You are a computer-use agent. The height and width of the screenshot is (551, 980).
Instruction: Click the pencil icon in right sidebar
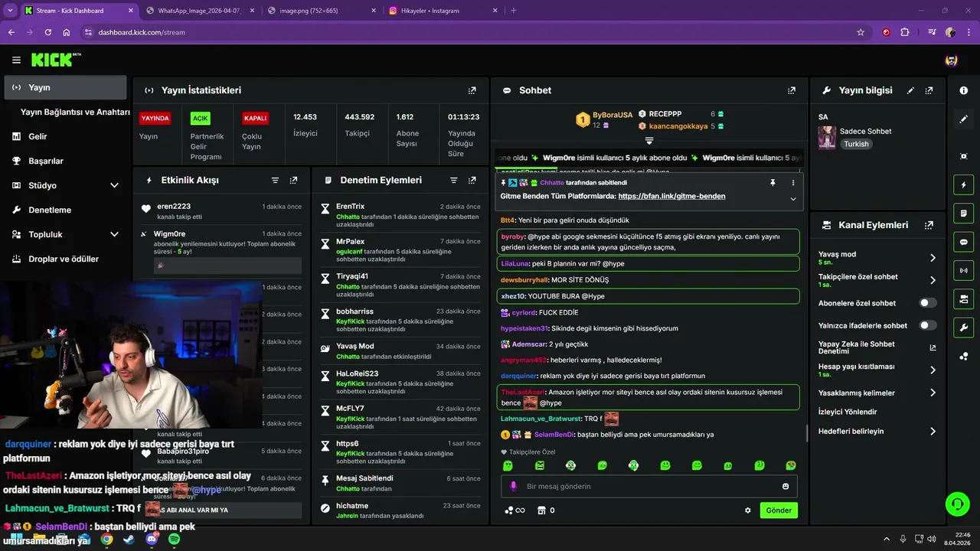point(964,119)
